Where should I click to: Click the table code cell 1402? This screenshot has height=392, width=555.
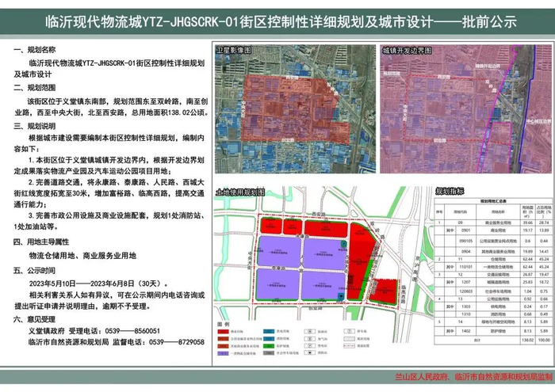466,331
